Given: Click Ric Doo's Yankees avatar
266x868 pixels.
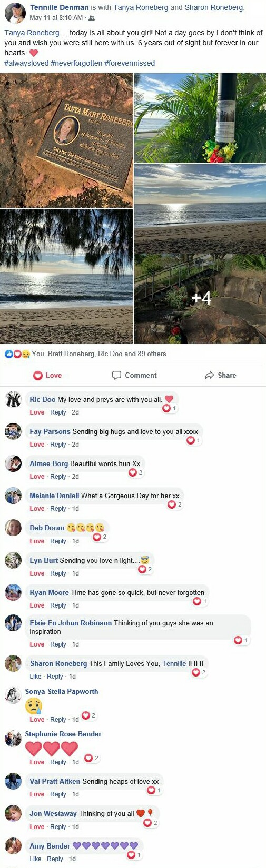Looking at the screenshot, I should click(x=13, y=400).
